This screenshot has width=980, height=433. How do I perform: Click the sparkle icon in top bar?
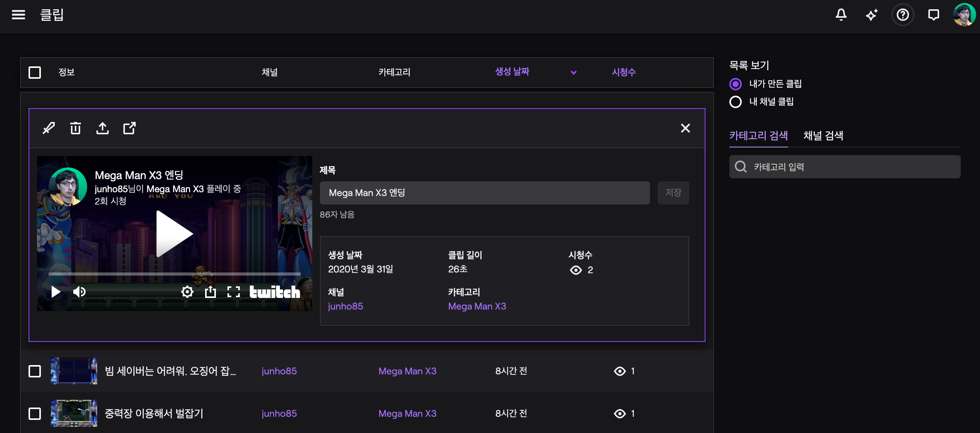pyautogui.click(x=872, y=15)
